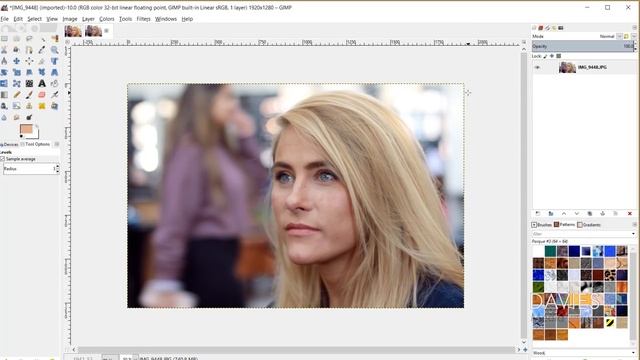Create a new layer group
Image resolution: width=640 pixels, height=360 pixels.
[x=551, y=213]
